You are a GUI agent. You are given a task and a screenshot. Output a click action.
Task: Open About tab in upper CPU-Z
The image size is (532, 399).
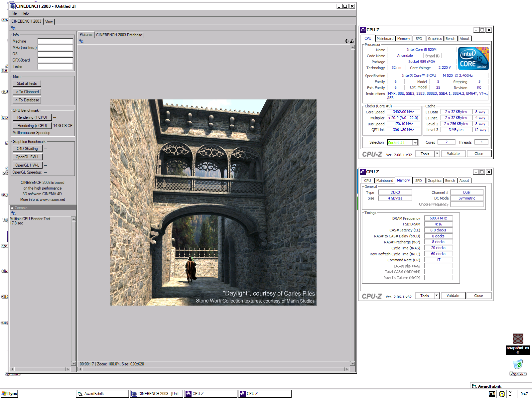[465, 39]
